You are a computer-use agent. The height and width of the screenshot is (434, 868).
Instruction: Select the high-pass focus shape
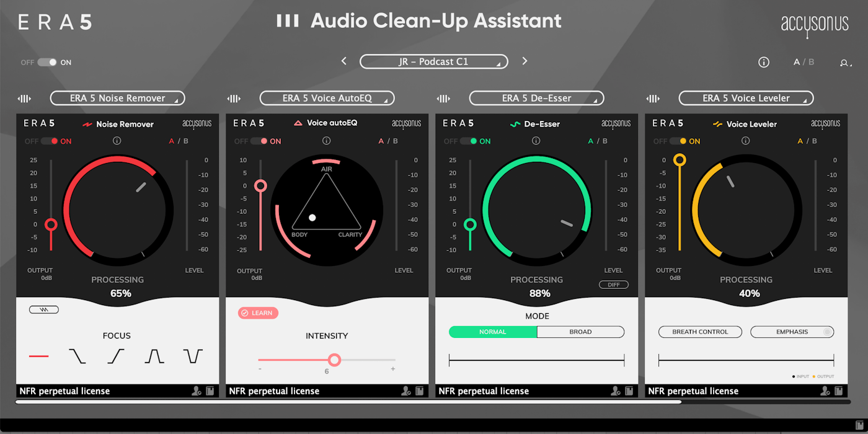[116, 356]
